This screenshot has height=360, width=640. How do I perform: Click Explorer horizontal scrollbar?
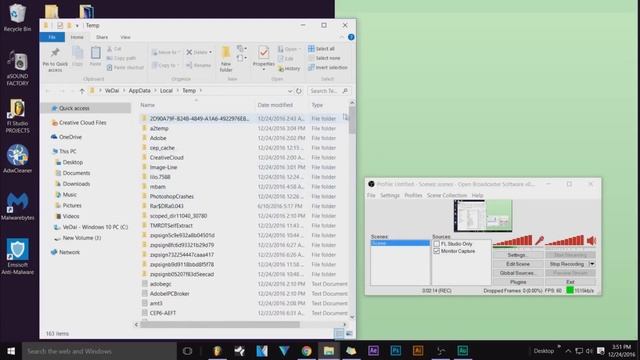coord(220,324)
